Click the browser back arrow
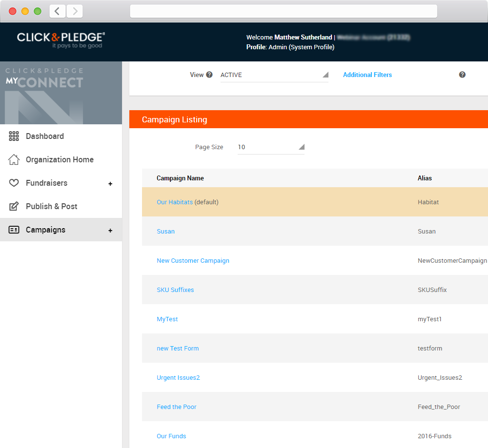Image resolution: width=488 pixels, height=448 pixels. 58,11
